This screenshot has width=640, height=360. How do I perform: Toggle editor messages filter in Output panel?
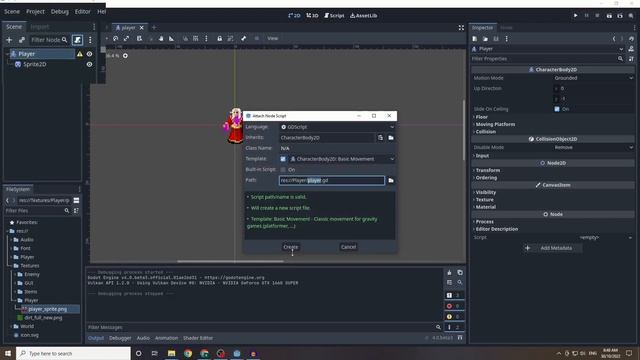pyautogui.click(x=453, y=327)
